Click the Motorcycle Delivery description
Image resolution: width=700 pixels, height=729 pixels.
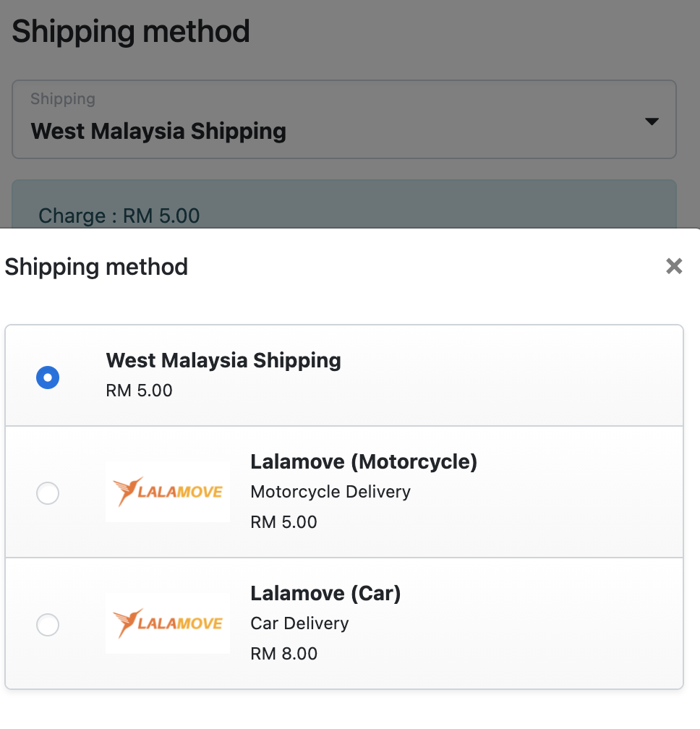tap(330, 492)
